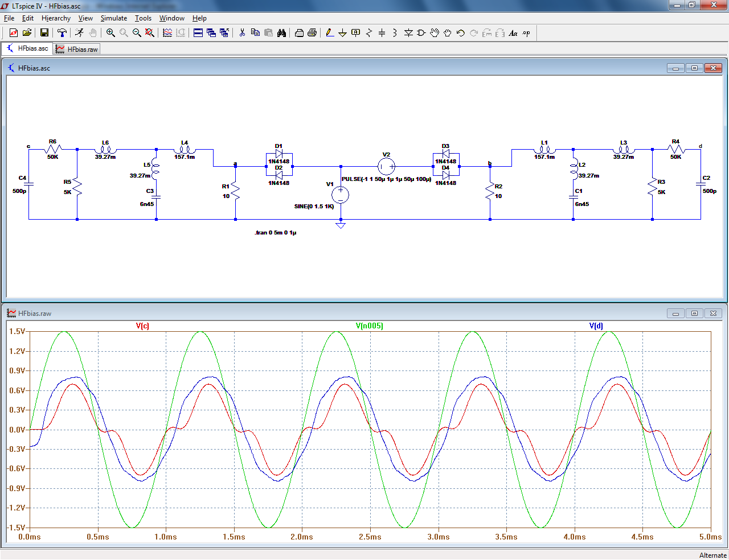Cascade windows toolbar icon

(x=211, y=33)
